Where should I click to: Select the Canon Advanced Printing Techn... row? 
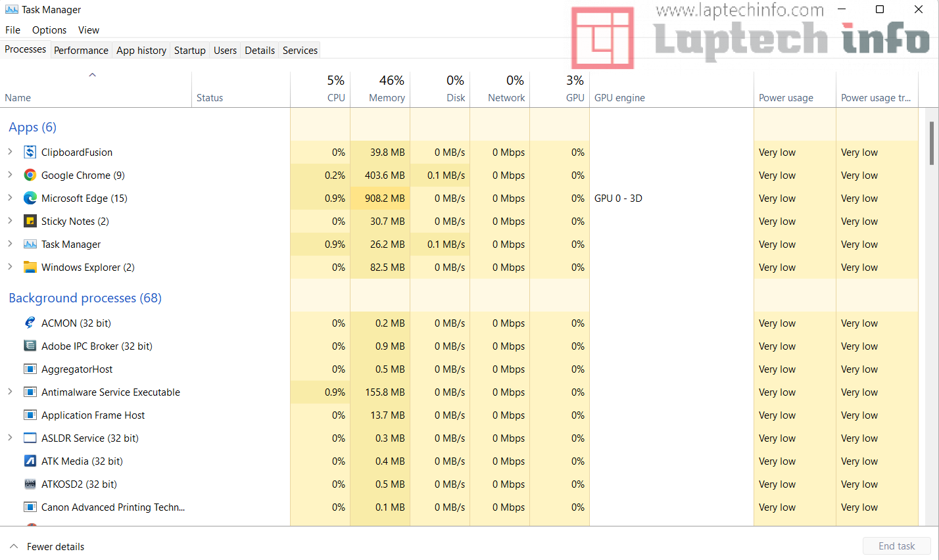(x=459, y=507)
